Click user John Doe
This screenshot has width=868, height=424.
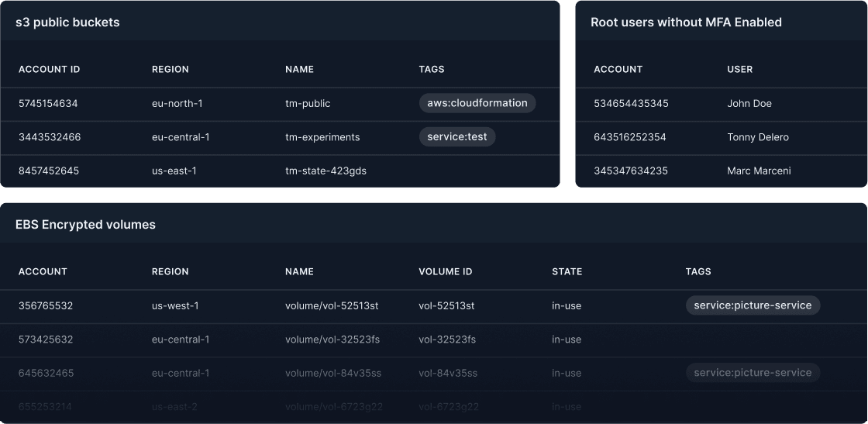click(749, 104)
